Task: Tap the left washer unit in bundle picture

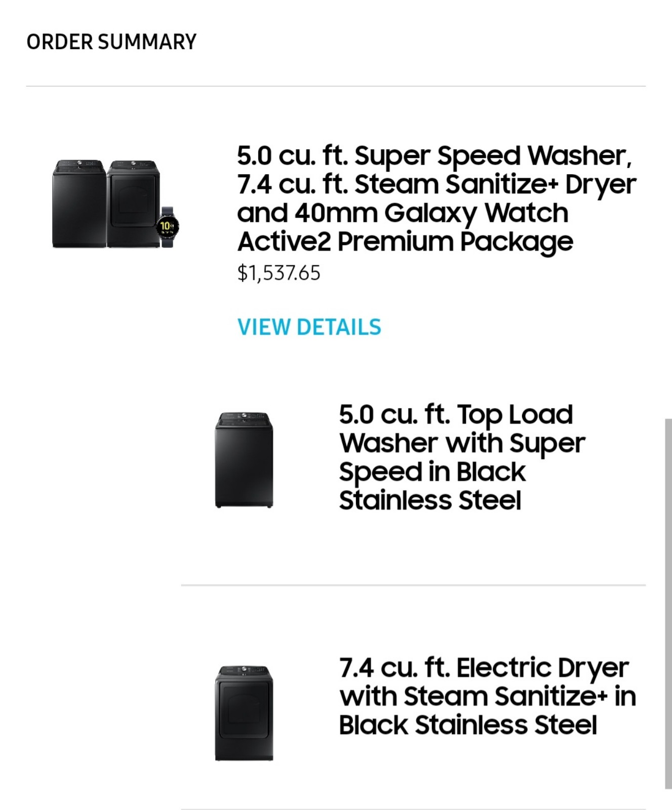Action: tap(79, 204)
